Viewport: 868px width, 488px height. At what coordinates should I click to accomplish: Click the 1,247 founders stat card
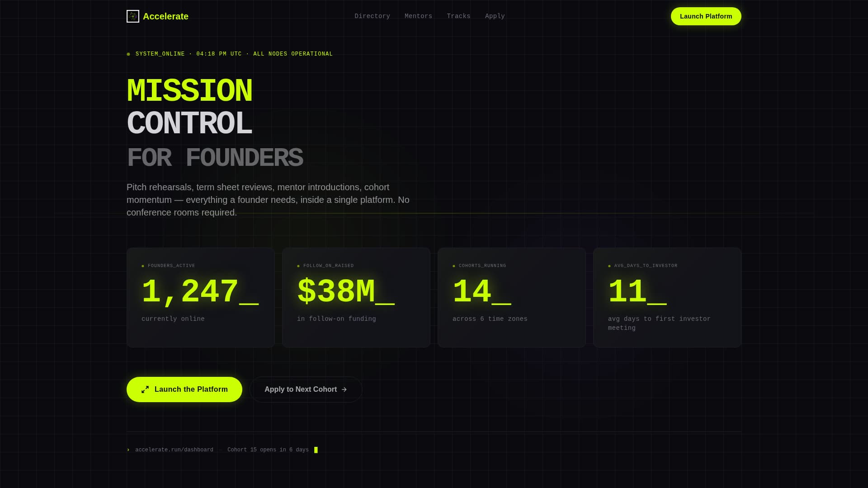click(x=200, y=297)
